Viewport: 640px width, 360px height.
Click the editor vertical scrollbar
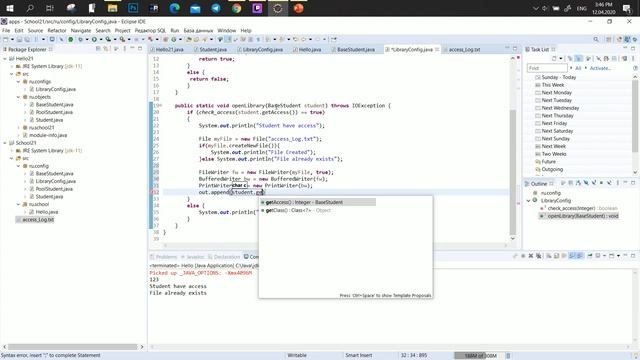pyautogui.click(x=513, y=149)
